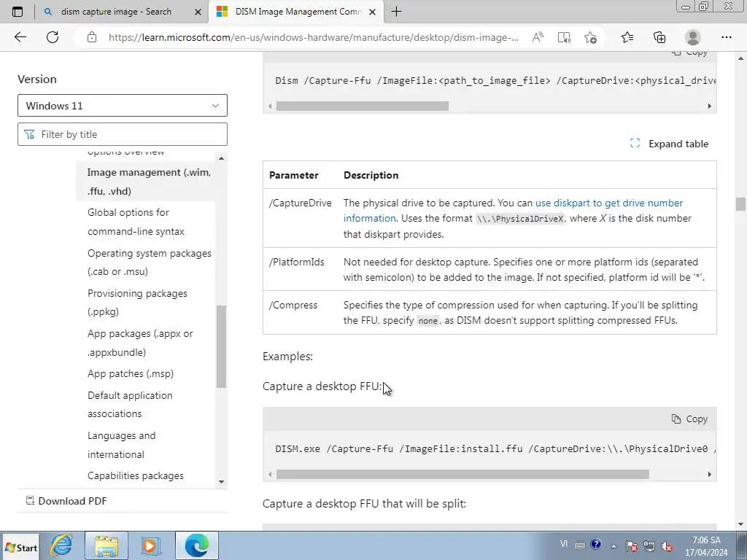Click Download PDF link
Screen dimensions: 747x560
(66, 501)
